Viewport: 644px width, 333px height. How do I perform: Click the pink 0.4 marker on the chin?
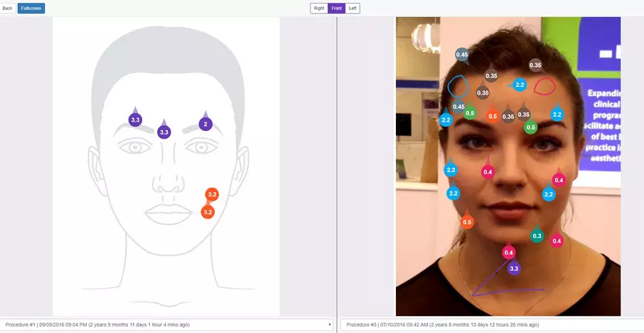(x=508, y=252)
